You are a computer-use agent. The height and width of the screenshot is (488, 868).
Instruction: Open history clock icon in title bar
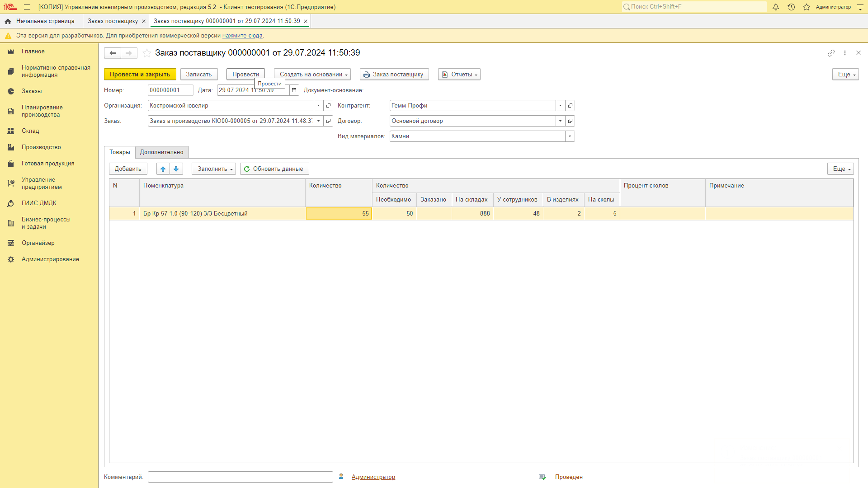click(791, 7)
